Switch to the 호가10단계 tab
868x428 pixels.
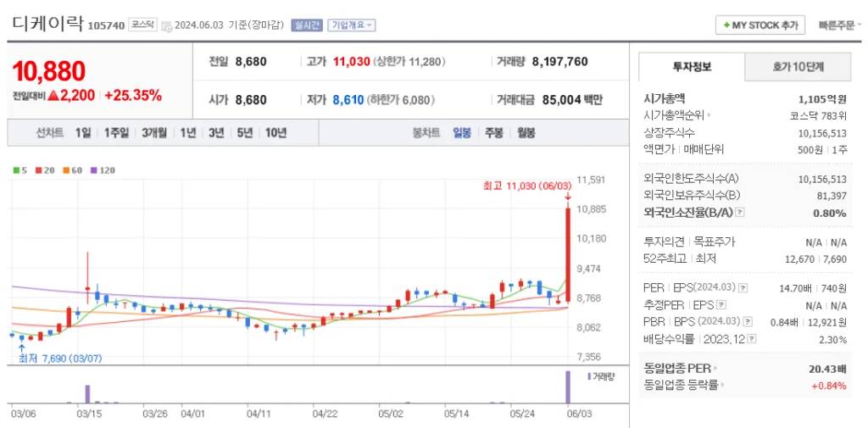click(x=798, y=67)
